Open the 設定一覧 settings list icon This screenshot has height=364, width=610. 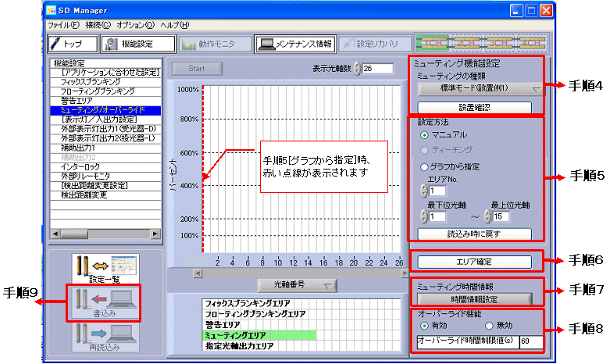click(105, 269)
